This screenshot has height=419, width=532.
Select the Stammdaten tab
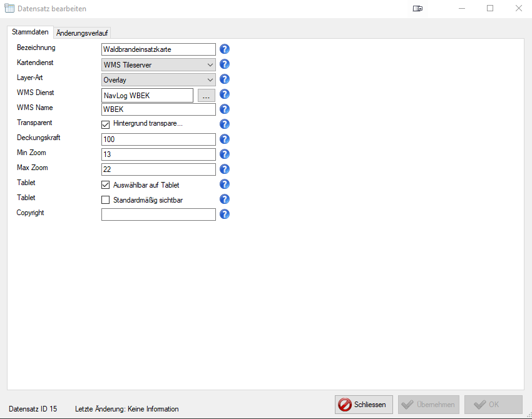click(30, 32)
